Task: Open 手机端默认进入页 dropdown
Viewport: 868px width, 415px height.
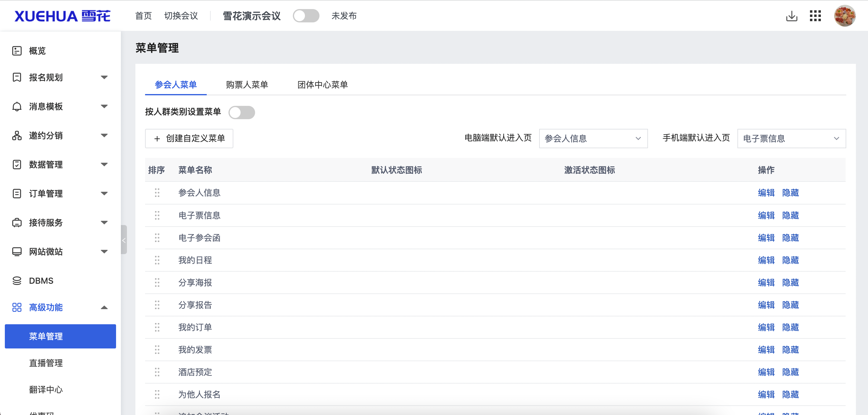Action: tap(791, 138)
